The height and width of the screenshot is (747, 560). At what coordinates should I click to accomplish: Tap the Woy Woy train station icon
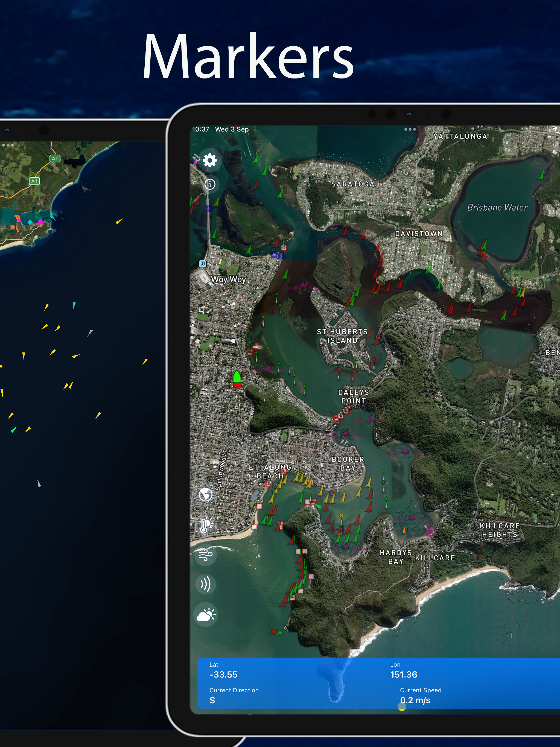click(202, 264)
